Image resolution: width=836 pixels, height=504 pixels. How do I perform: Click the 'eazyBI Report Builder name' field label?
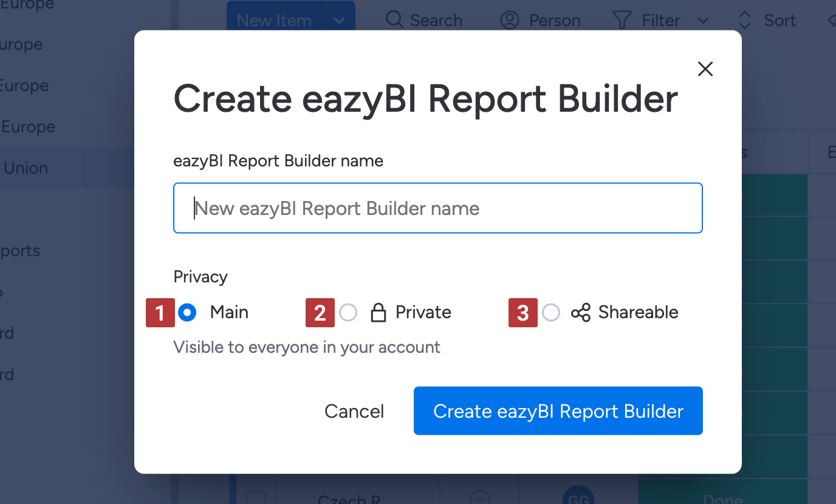pos(278,161)
